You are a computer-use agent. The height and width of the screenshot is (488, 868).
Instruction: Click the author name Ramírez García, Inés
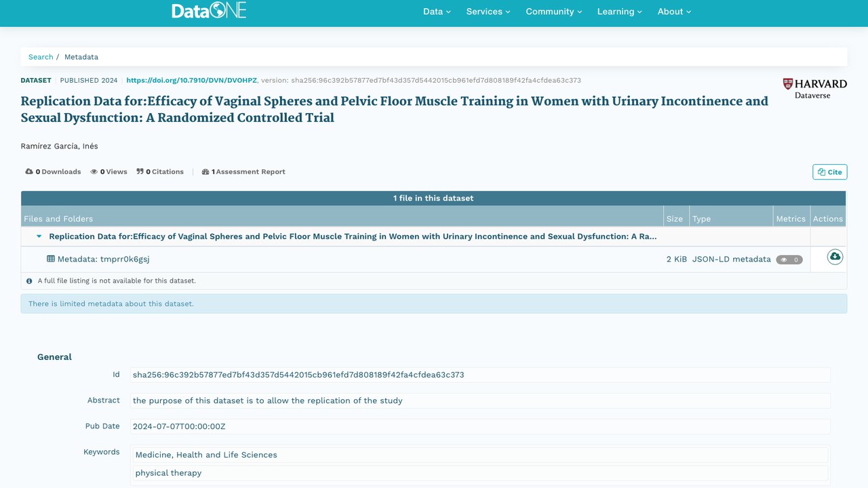[60, 146]
